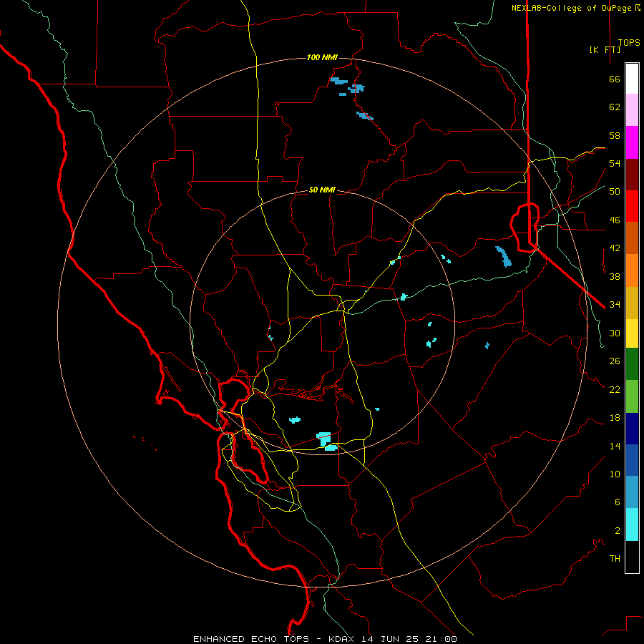The width and height of the screenshot is (644, 644).
Task: Click the legend value "10"
Action: (615, 474)
